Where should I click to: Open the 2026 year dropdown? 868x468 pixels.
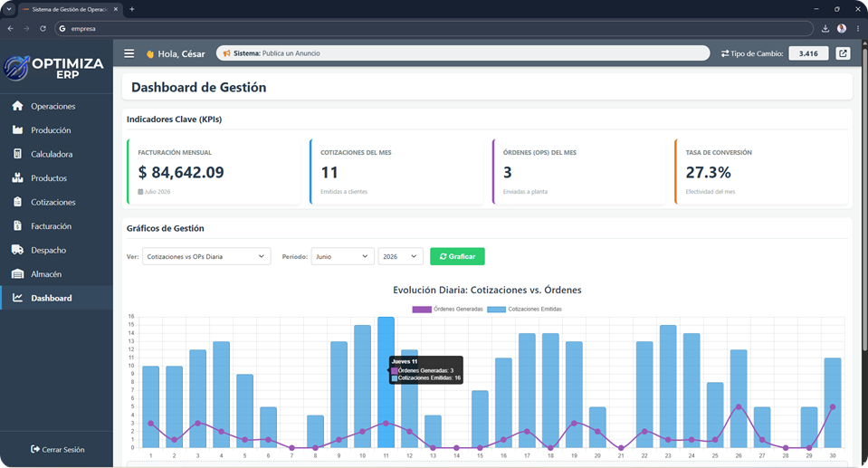click(400, 256)
